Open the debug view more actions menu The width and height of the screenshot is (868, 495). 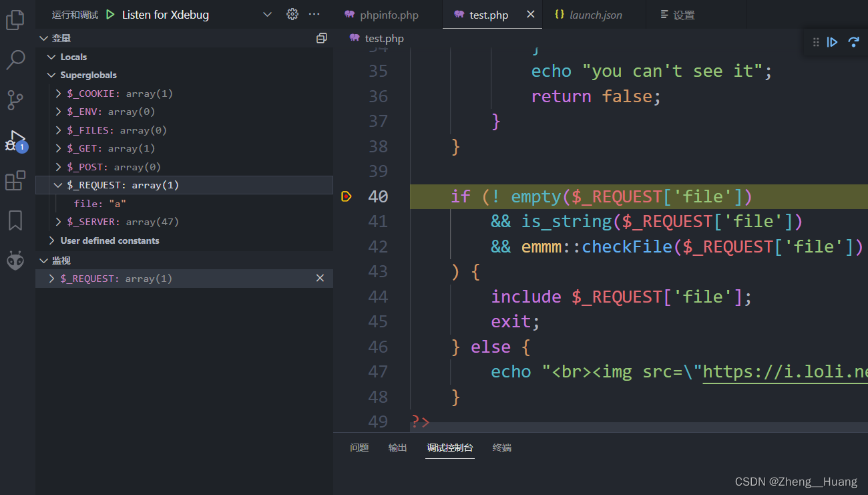click(x=314, y=14)
